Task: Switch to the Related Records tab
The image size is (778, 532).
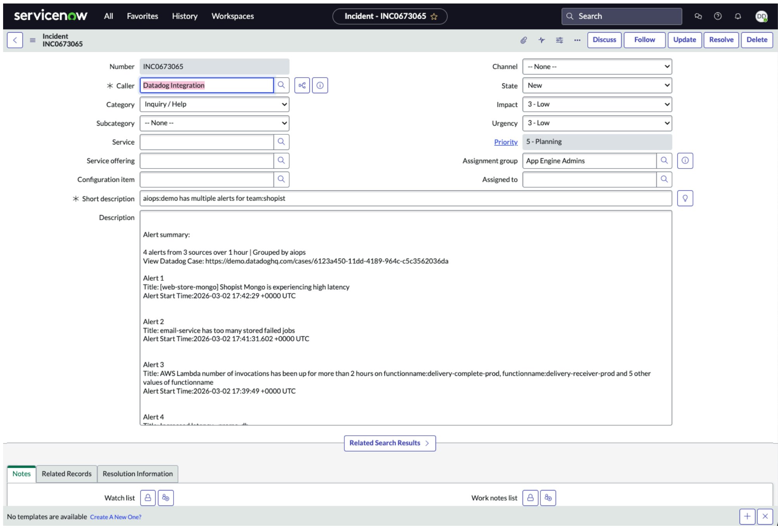Action: (66, 474)
